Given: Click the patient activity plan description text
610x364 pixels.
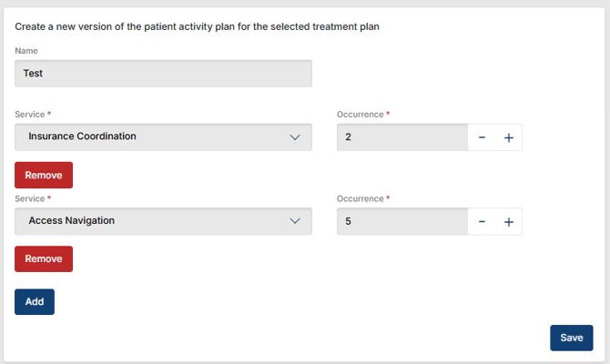Looking at the screenshot, I should pos(197,26).
